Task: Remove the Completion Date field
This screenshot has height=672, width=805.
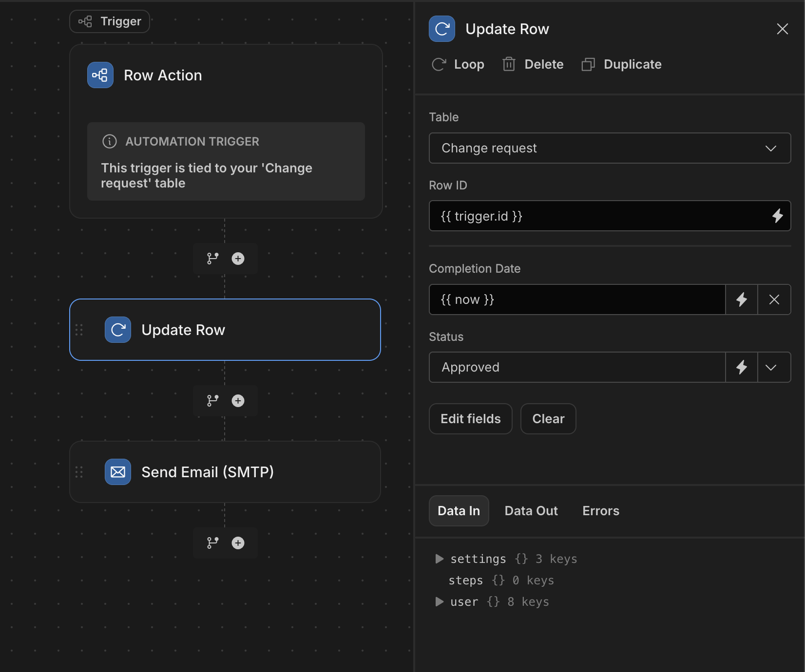Action: (774, 299)
